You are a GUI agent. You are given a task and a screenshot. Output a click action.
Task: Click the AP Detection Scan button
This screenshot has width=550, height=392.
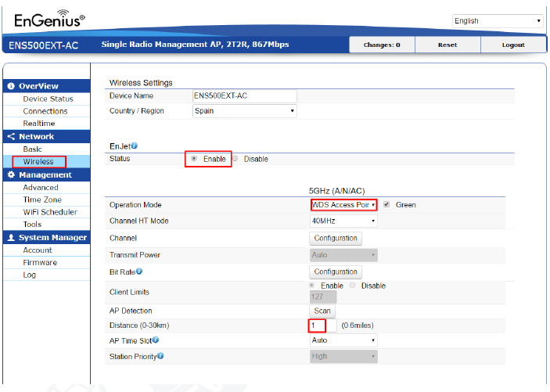(x=322, y=311)
